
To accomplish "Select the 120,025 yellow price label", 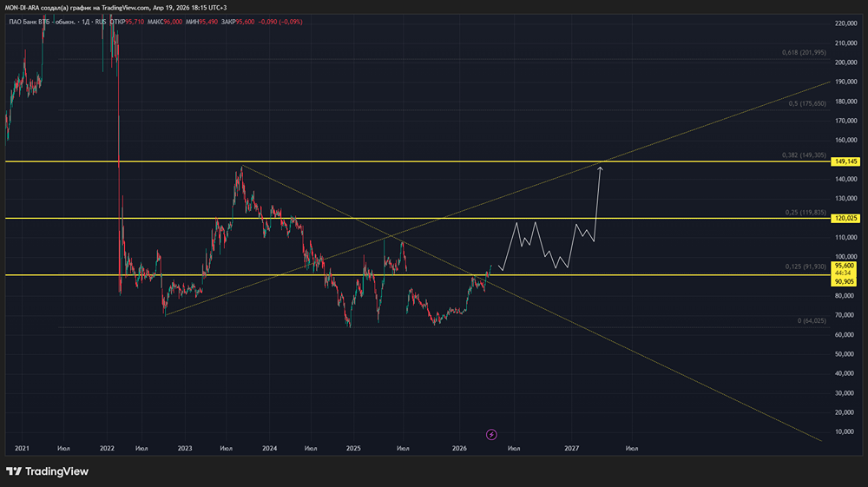I will [845, 219].
